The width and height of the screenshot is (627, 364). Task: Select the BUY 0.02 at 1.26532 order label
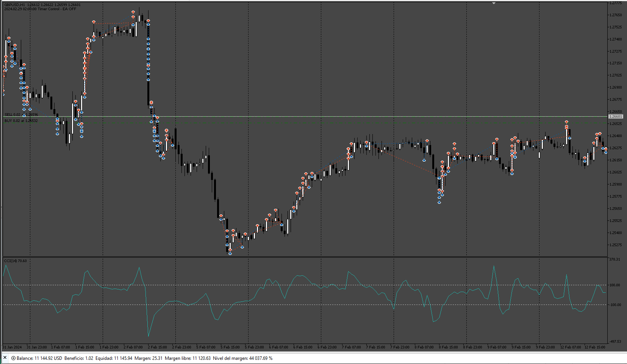click(21, 120)
